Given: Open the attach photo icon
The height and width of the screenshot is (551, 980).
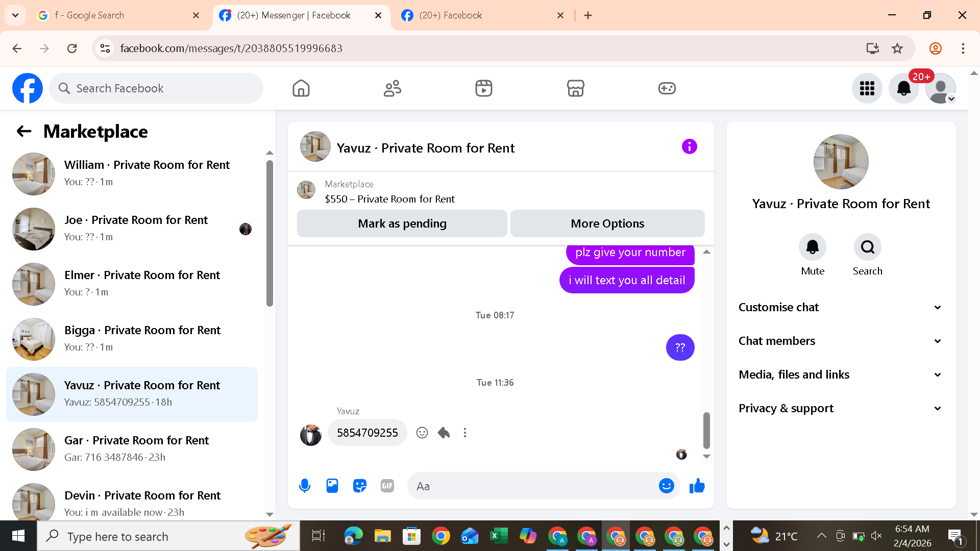Looking at the screenshot, I should [x=332, y=486].
